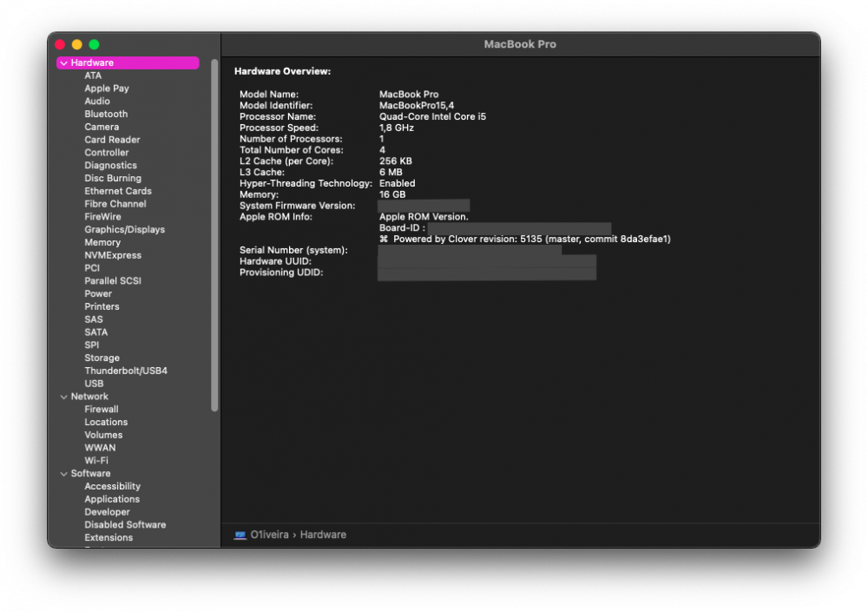The height and width of the screenshot is (611, 868).
Task: Select NVMExpress in the sidebar
Action: click(113, 255)
